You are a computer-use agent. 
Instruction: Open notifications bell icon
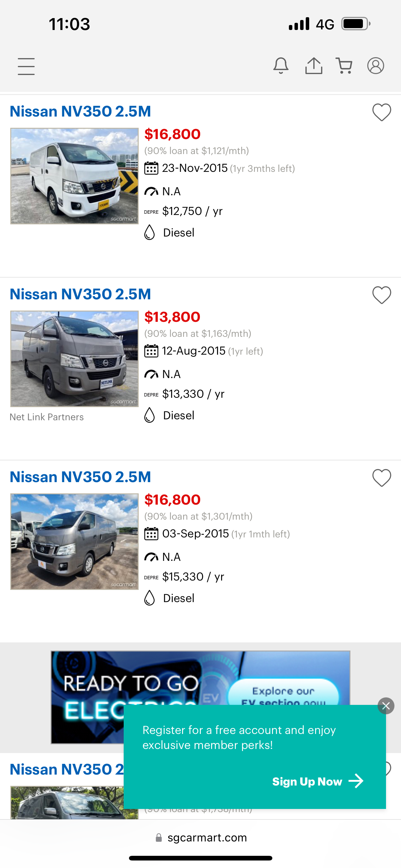(x=280, y=66)
